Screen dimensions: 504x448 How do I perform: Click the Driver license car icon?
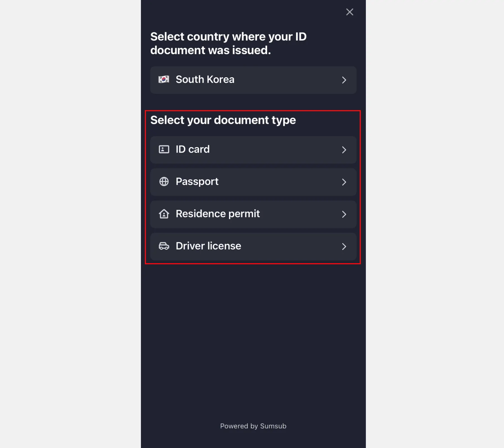[164, 246]
